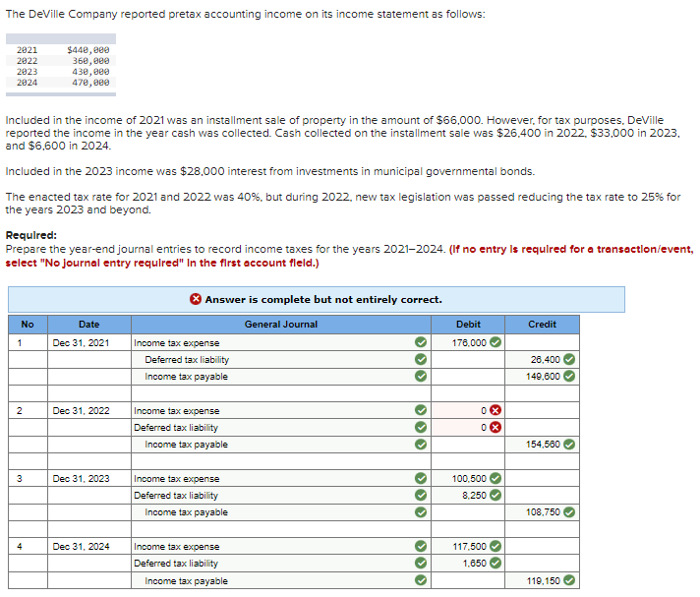Click green check beside 2024 Deferred tax liability account

point(420,563)
